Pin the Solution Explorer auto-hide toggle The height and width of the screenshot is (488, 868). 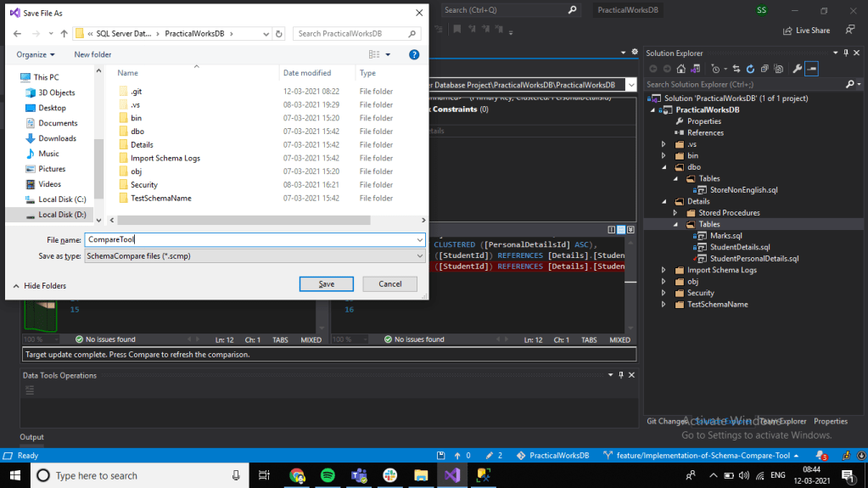[846, 53]
